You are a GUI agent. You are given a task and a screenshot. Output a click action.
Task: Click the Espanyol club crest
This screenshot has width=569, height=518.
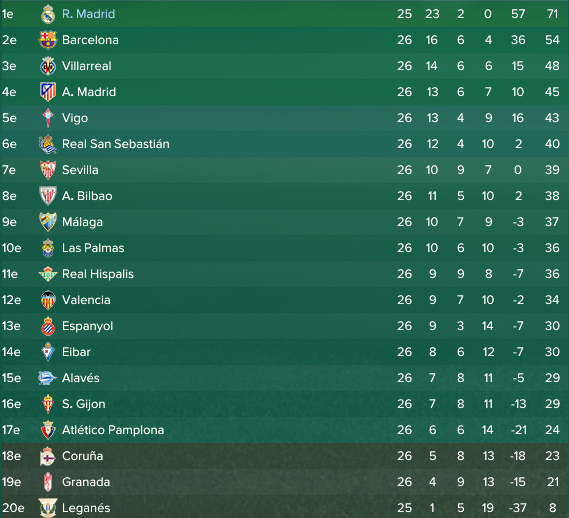click(x=48, y=326)
